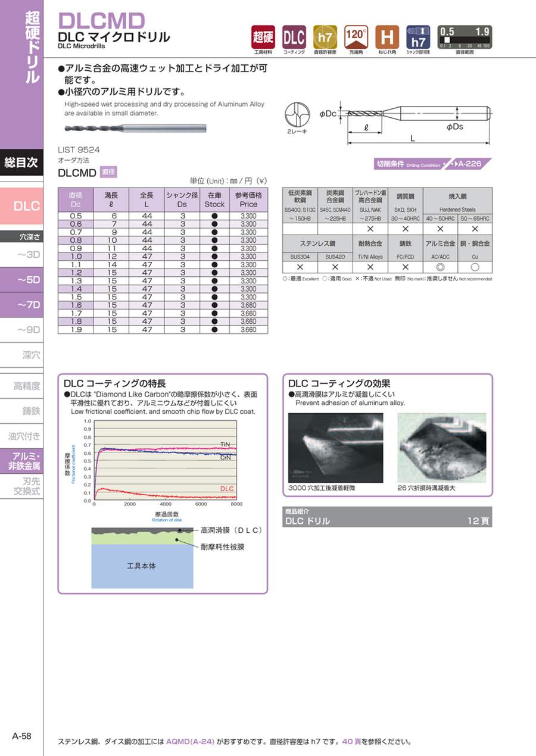This screenshot has width=536, height=756.
Task: Click the 全長 L column header
Action: coord(147,199)
